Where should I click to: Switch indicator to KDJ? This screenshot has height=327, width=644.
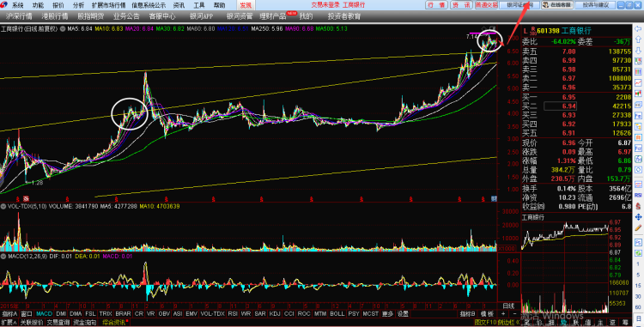275,314
